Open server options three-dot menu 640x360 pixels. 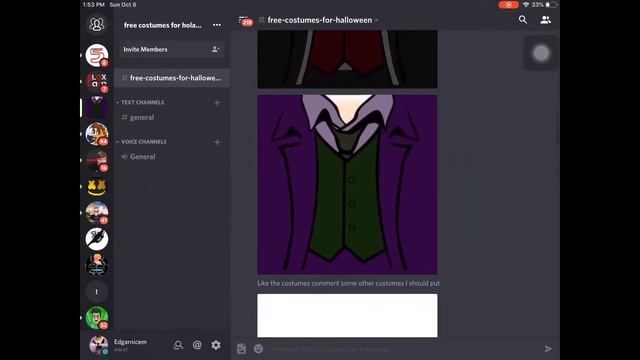tap(217, 25)
